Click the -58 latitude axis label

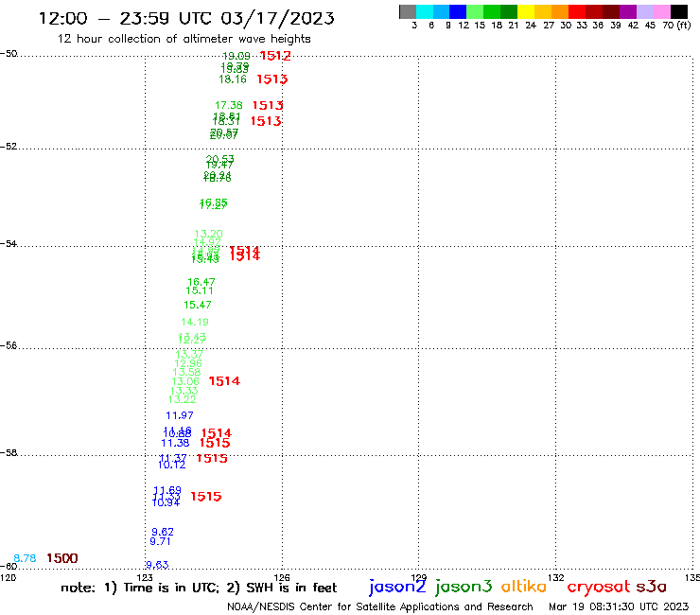point(9,452)
